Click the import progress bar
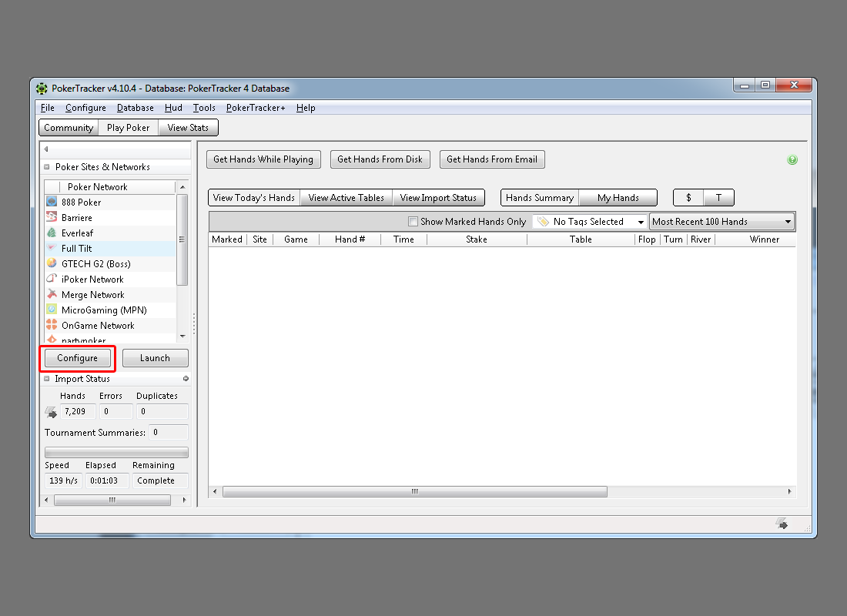847x616 pixels. point(116,452)
